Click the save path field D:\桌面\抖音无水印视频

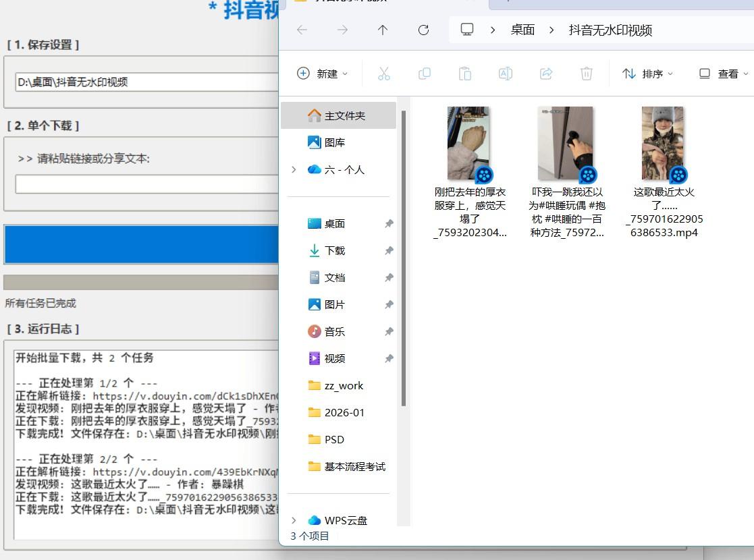[145, 82]
